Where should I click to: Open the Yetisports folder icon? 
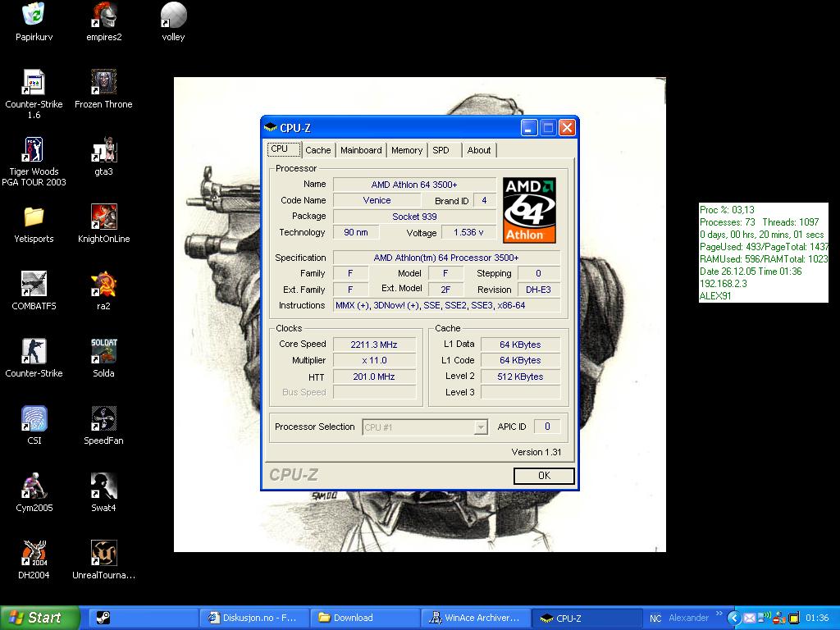point(34,224)
